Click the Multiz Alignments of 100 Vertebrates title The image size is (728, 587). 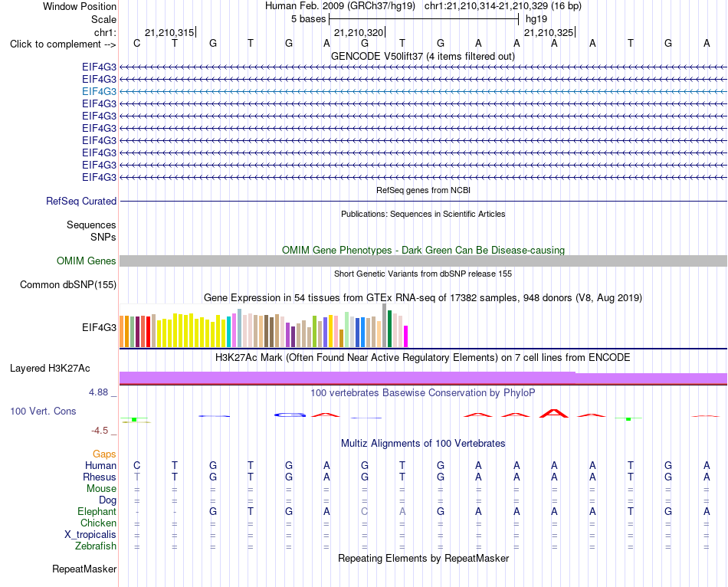click(x=423, y=444)
